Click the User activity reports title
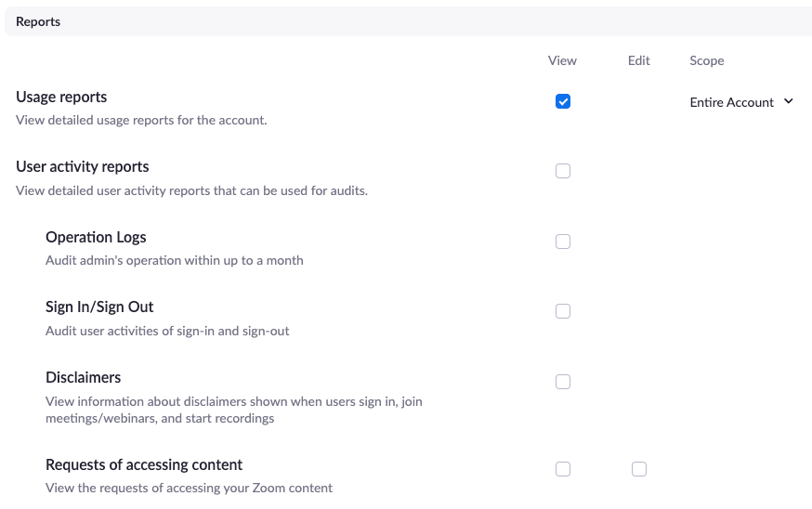 coord(83,167)
